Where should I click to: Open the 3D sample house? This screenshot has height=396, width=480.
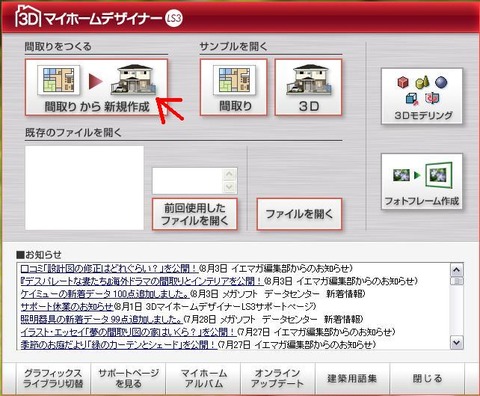click(308, 88)
